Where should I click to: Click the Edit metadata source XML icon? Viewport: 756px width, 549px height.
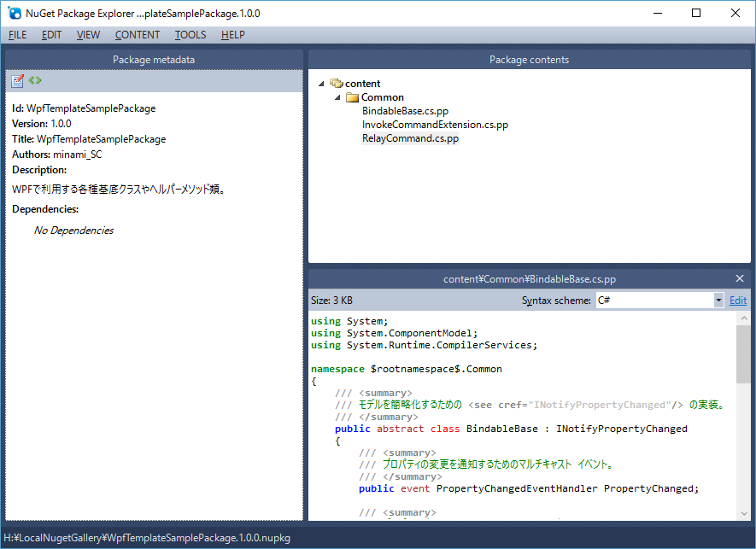click(35, 80)
